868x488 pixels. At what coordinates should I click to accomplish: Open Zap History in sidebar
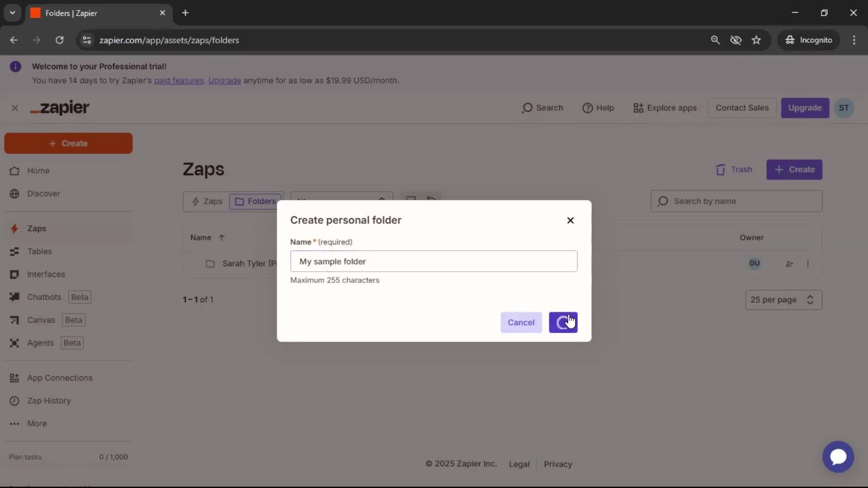coord(68,401)
